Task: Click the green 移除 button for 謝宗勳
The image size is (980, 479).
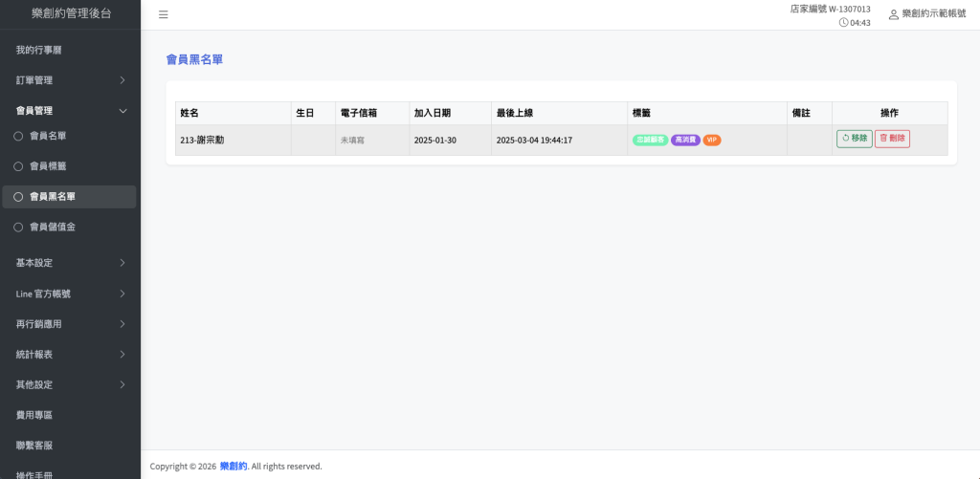Action: 854,139
